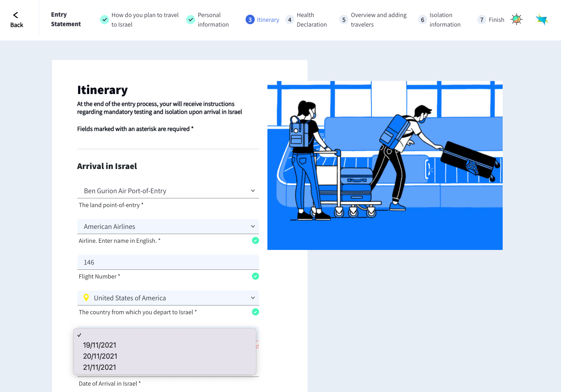Screen dimensions: 561x392
Task: Expand the United States of America dropdown
Action: point(168,298)
